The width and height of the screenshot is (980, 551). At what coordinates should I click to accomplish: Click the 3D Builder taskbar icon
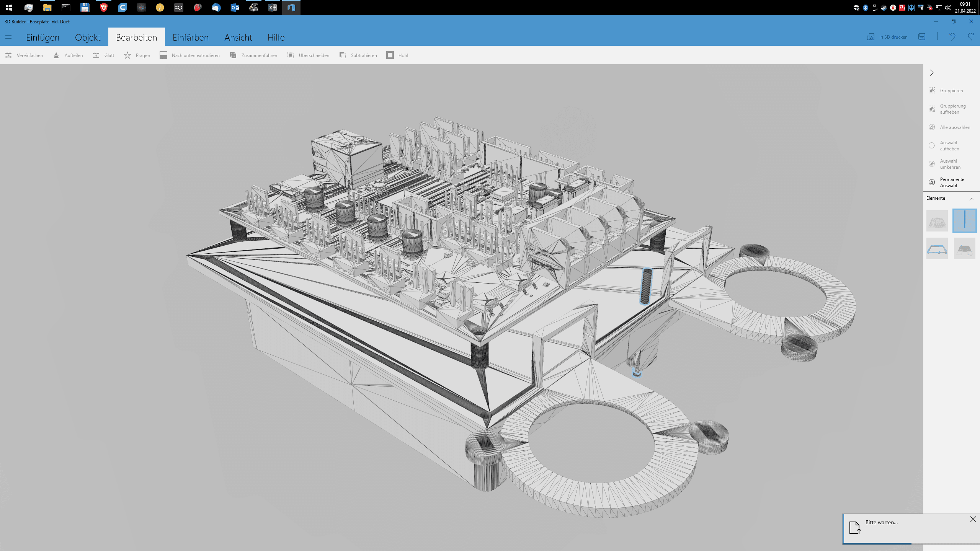click(x=291, y=8)
